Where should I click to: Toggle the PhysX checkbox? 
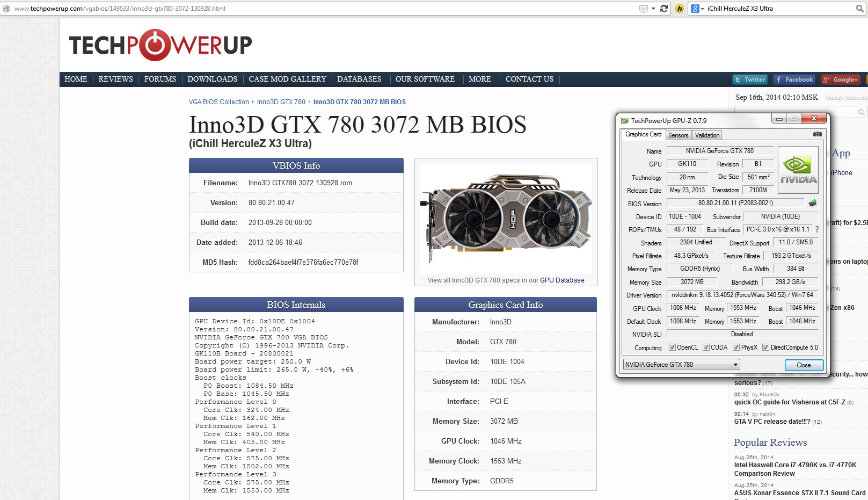(736, 347)
